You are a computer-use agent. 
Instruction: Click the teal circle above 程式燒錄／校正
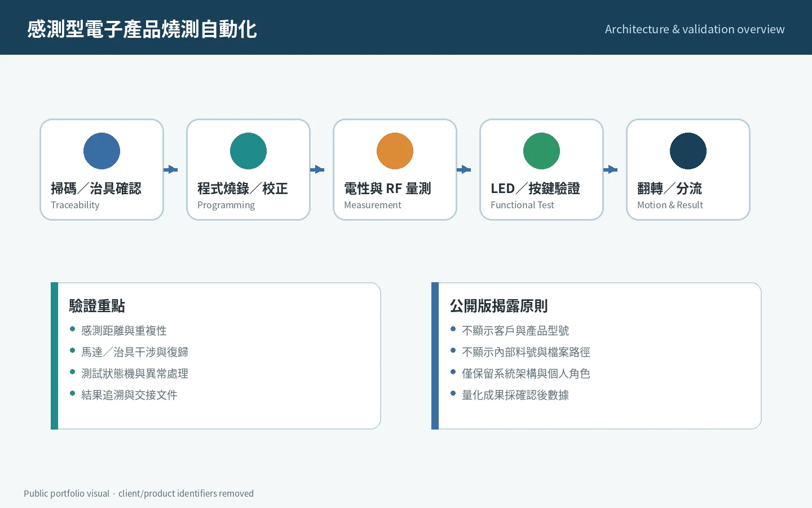click(248, 151)
